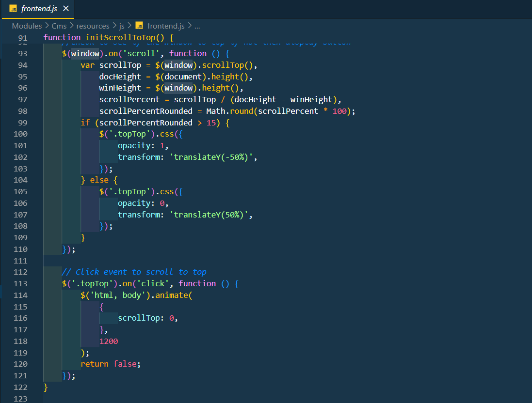Click line number 93
The width and height of the screenshot is (532, 403).
23,54
